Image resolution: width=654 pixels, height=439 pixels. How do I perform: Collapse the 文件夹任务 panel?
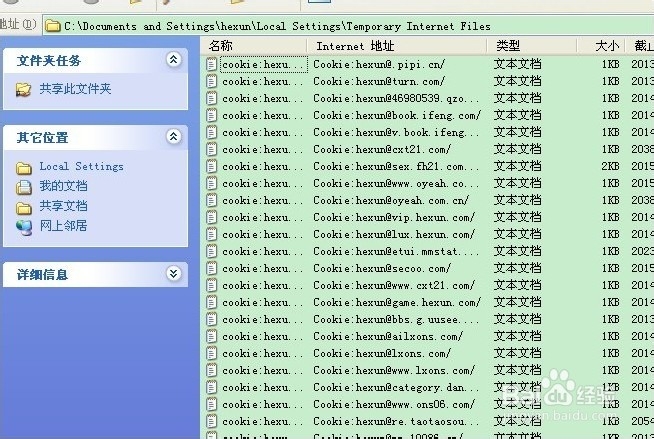(174, 60)
